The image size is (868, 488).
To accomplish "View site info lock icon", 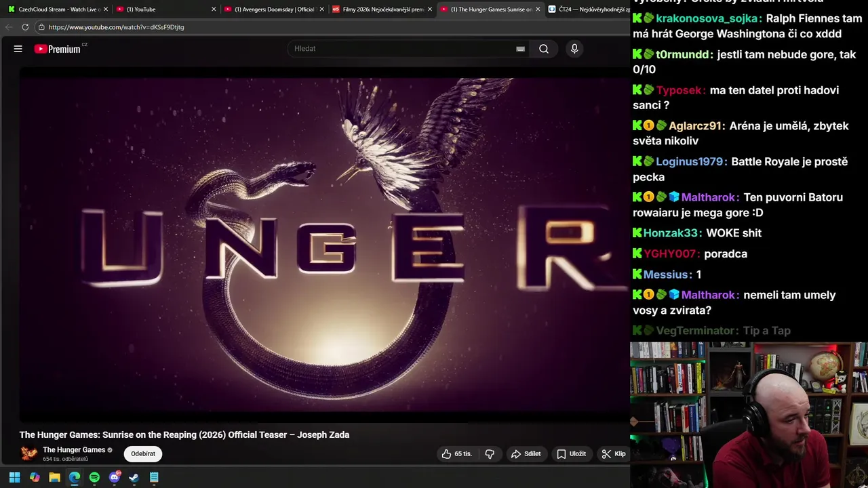I will pyautogui.click(x=41, y=27).
